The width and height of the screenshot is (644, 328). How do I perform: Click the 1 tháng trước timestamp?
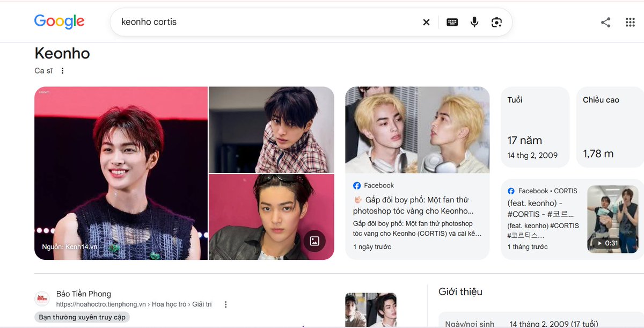[x=528, y=247]
